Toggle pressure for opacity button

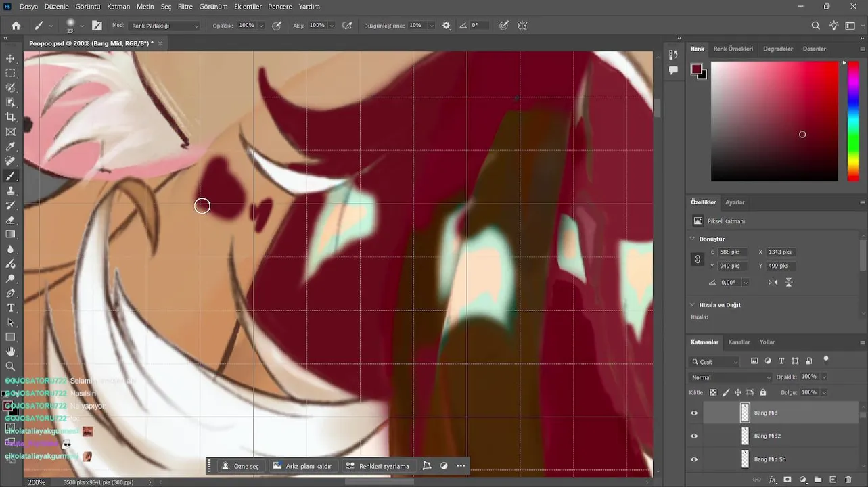coord(277,26)
